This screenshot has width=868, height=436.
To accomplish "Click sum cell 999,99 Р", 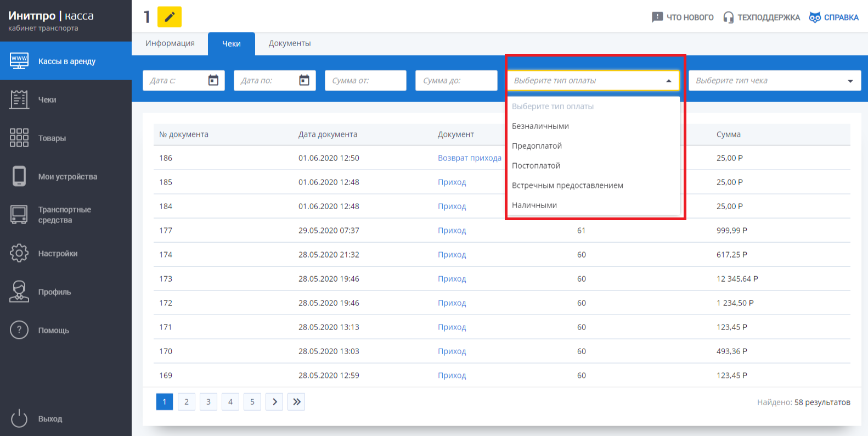I will 732,230.
